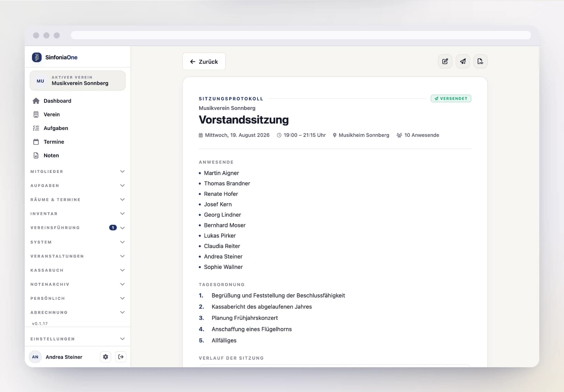The height and width of the screenshot is (392, 564).
Task: Click agenda item Planung Frühjahrskonzert
Action: [x=245, y=318]
